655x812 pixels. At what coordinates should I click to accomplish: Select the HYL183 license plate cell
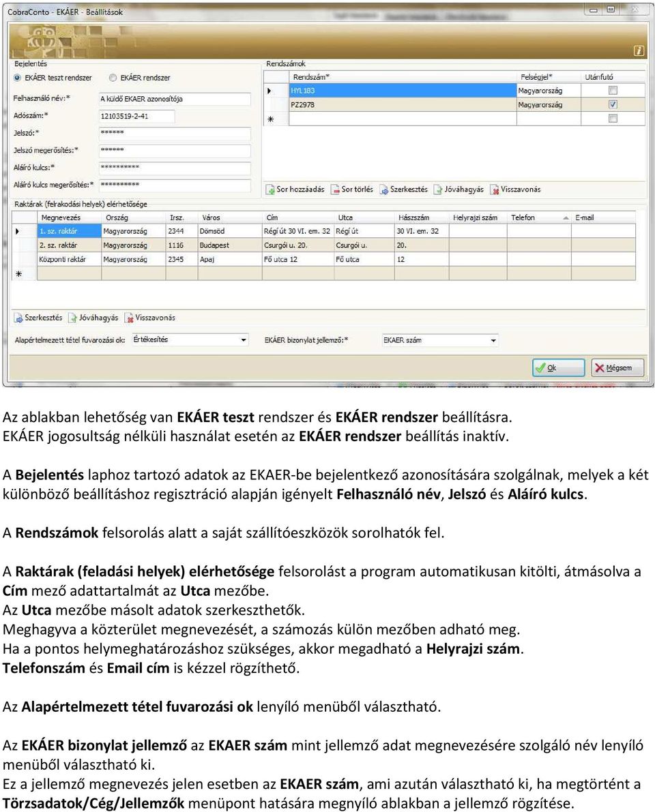pos(403,91)
